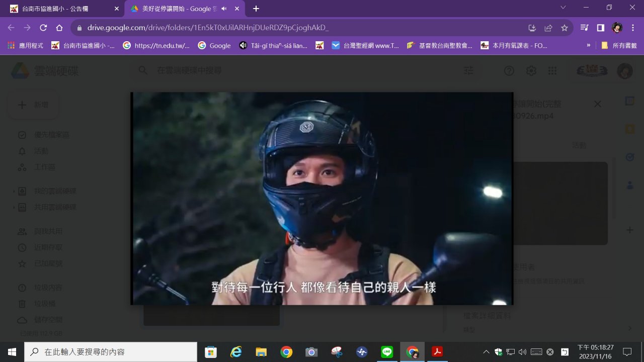Expand 共用雲端硬碟 tree arrow
644x362 pixels.
click(14, 207)
